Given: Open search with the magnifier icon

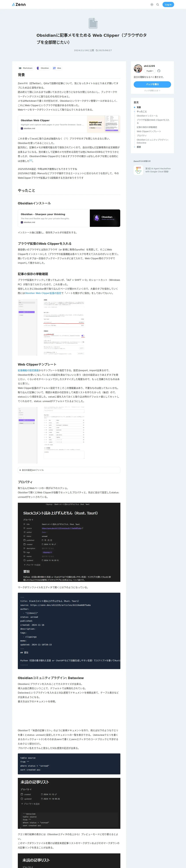Looking at the screenshot, I should tap(158, 4).
